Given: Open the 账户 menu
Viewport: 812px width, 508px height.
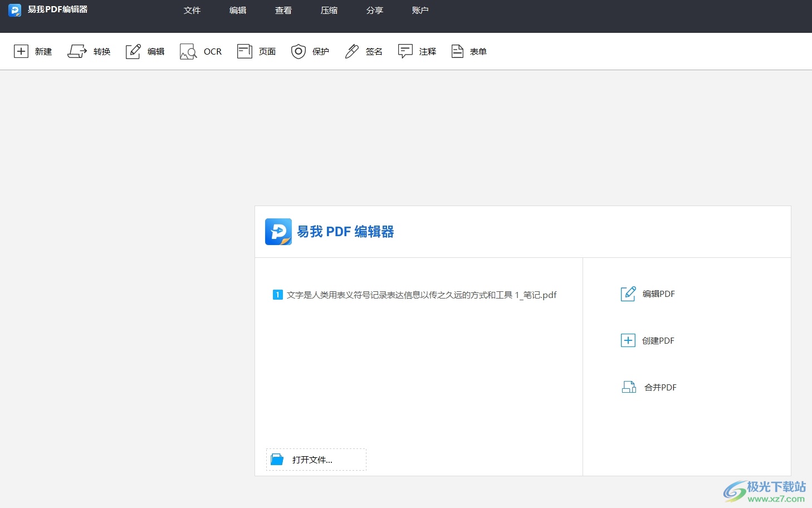Looking at the screenshot, I should (x=420, y=10).
